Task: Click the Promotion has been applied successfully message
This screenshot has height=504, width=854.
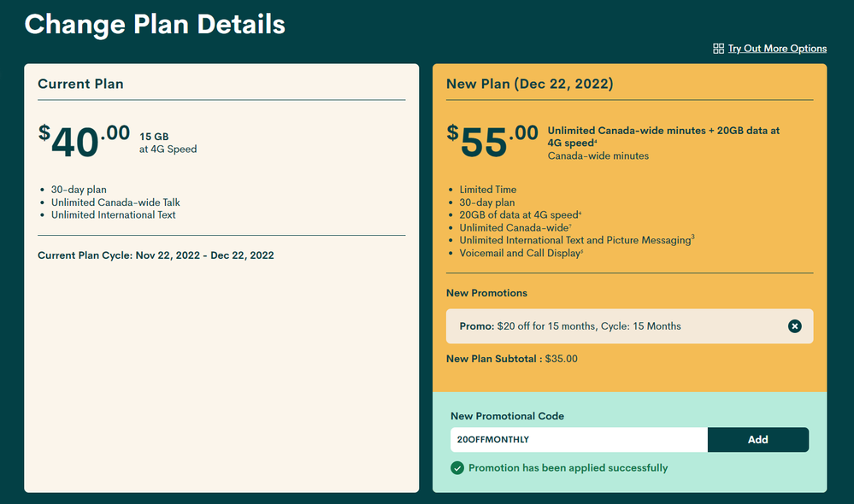Action: (568, 468)
